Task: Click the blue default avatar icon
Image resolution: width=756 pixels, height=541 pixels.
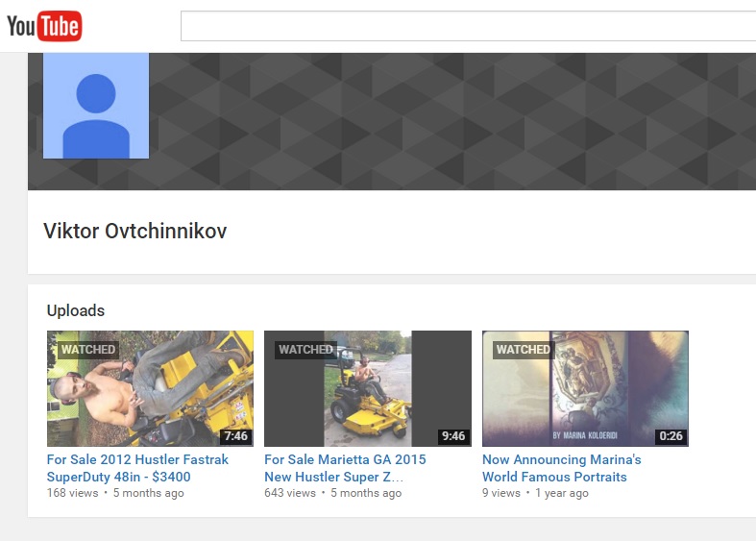Action: pos(96,106)
